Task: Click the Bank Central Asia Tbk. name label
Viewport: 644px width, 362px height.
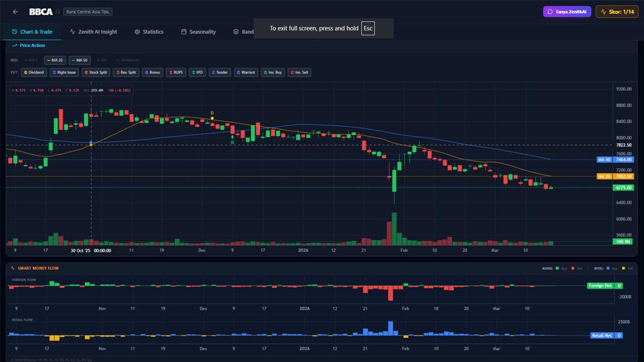Action: [x=88, y=12]
